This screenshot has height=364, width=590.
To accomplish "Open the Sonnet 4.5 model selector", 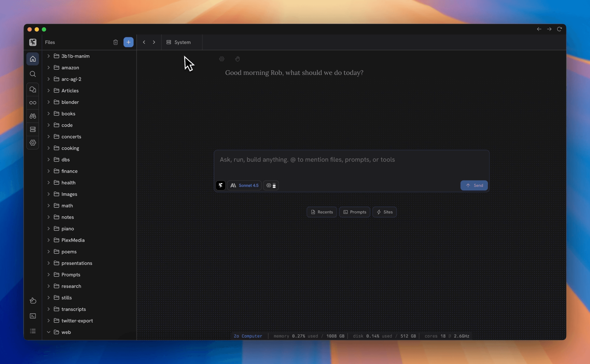I will pyautogui.click(x=244, y=185).
